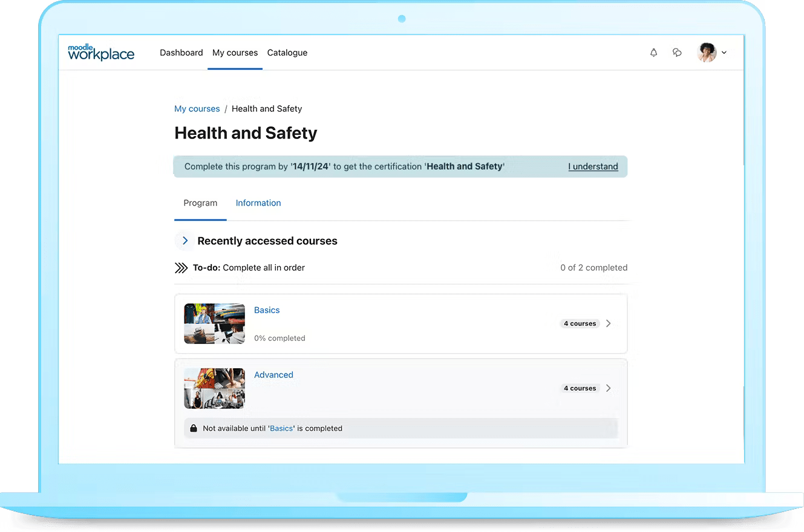Click the 'To-do: Complete all in order' text
The height and width of the screenshot is (532, 804).
[249, 268]
